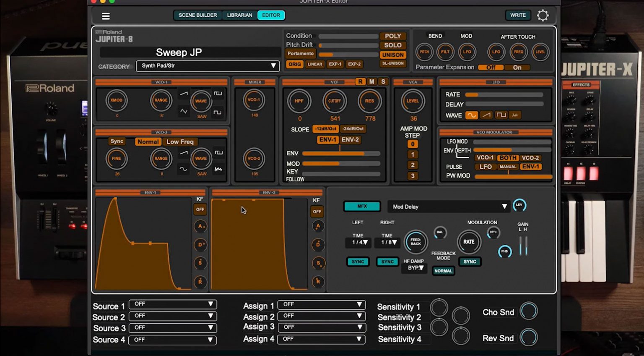
Task: Select the random wave icon in LFO row
Action: tap(514, 115)
